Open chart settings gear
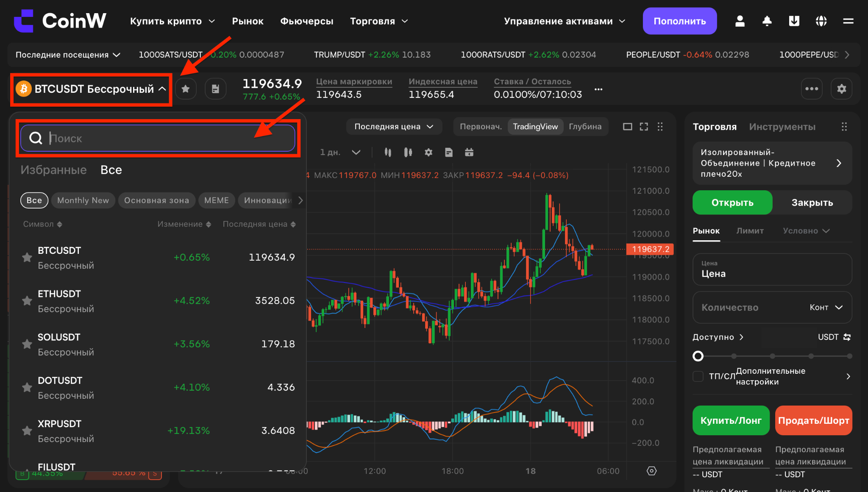This screenshot has height=492, width=868. pyautogui.click(x=428, y=152)
